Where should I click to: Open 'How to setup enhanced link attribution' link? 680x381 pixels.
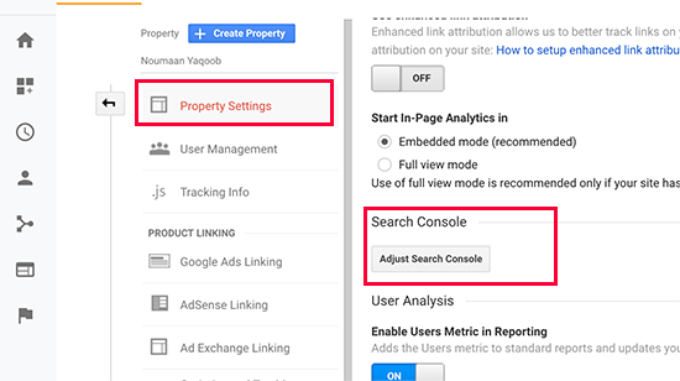(x=588, y=50)
